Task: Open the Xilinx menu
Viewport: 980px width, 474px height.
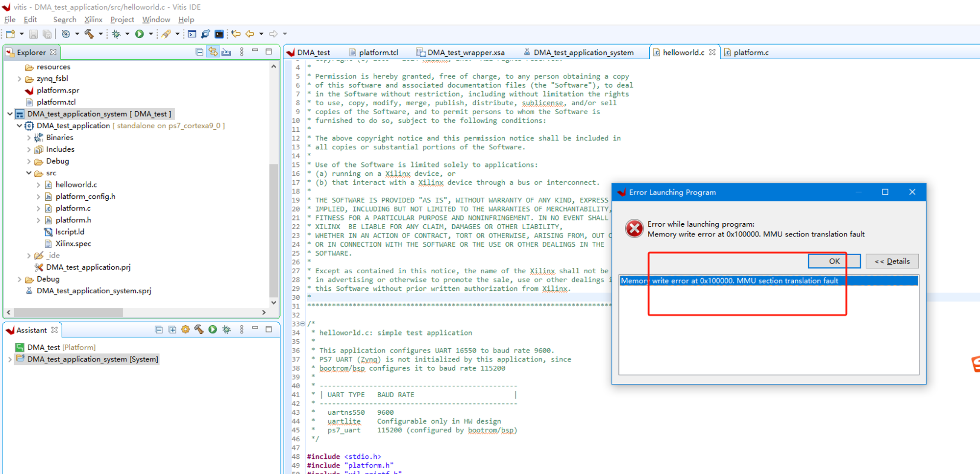Action: pos(93,20)
